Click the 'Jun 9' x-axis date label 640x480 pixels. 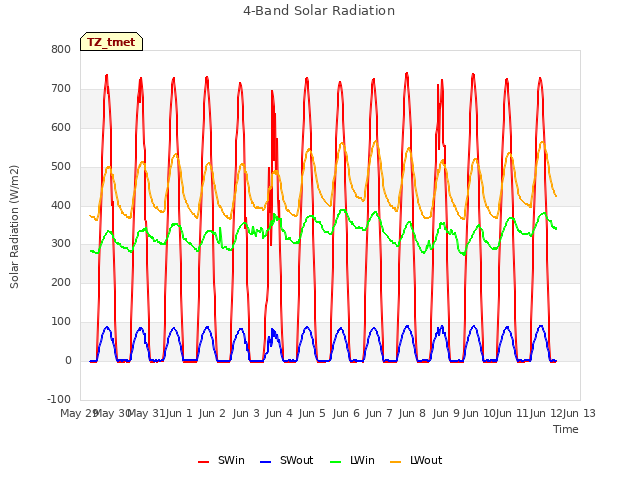click(446, 413)
